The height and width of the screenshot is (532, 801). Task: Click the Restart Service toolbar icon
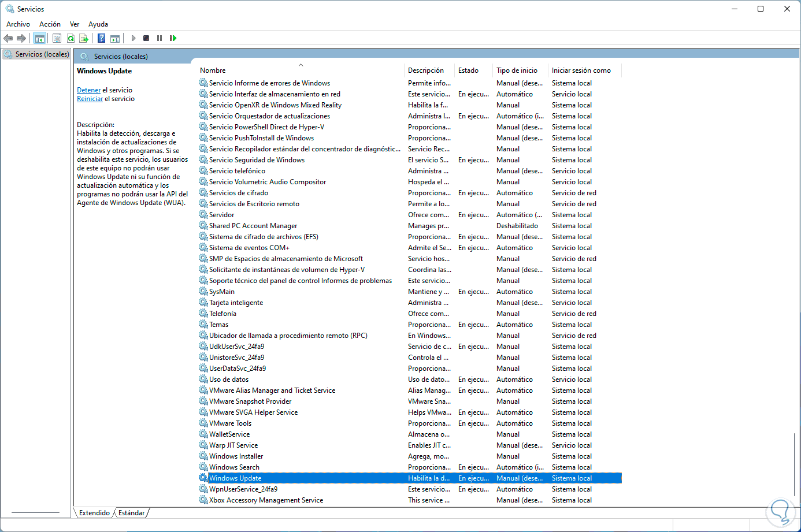[173, 38]
